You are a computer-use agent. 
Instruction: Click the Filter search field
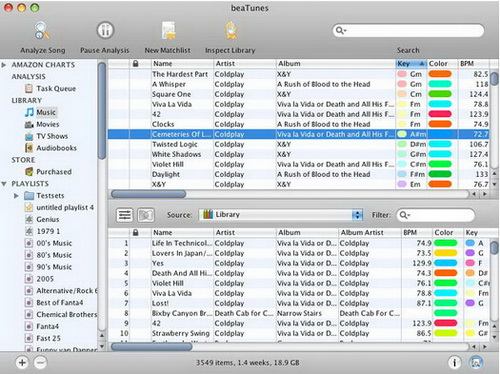(x=435, y=215)
